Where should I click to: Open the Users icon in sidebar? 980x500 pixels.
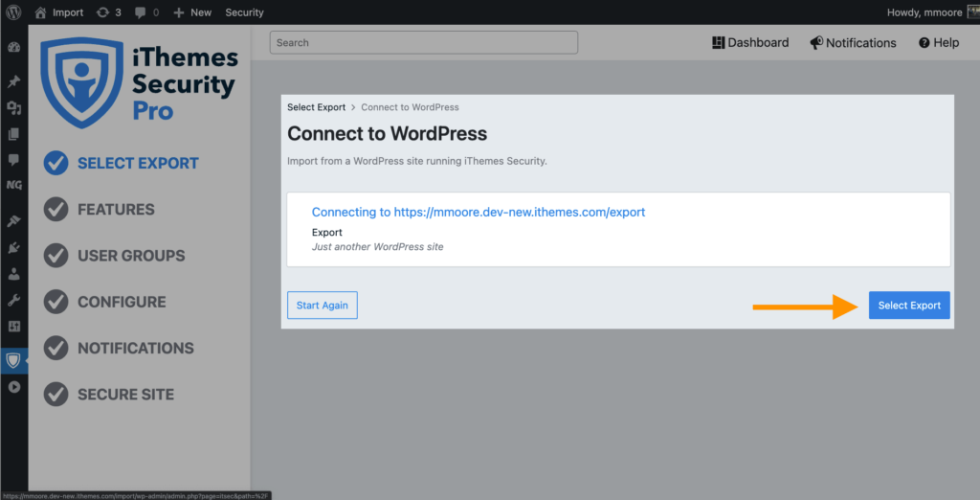tap(13, 274)
